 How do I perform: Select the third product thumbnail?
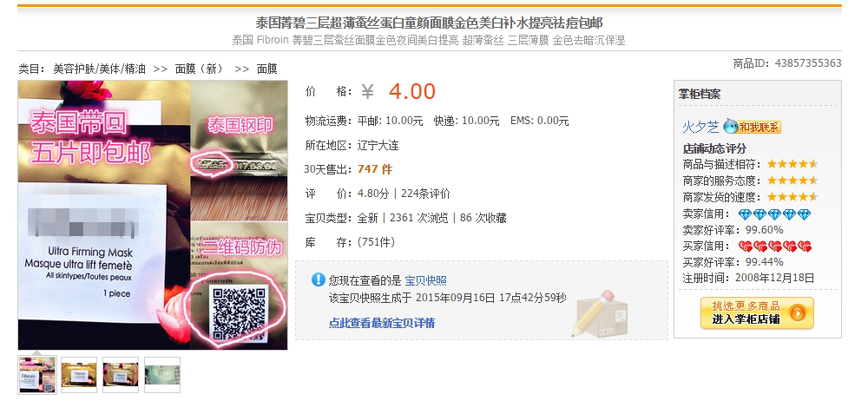(120, 375)
